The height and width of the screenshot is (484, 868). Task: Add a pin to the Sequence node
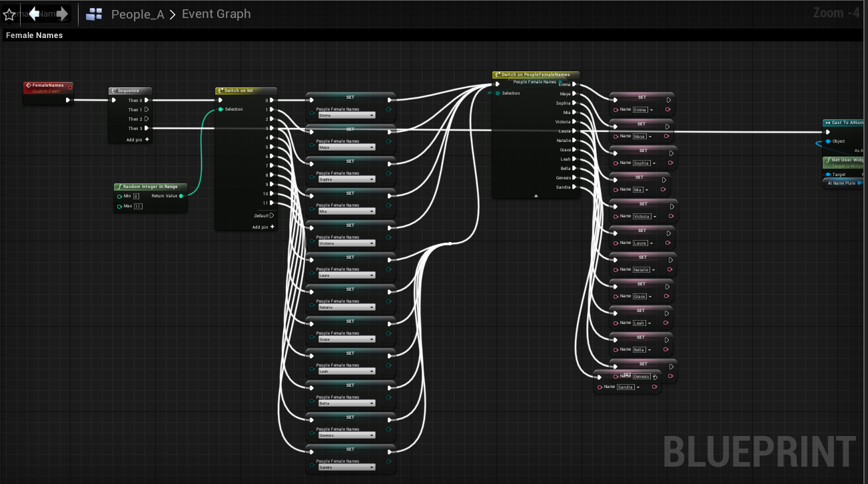pos(138,139)
